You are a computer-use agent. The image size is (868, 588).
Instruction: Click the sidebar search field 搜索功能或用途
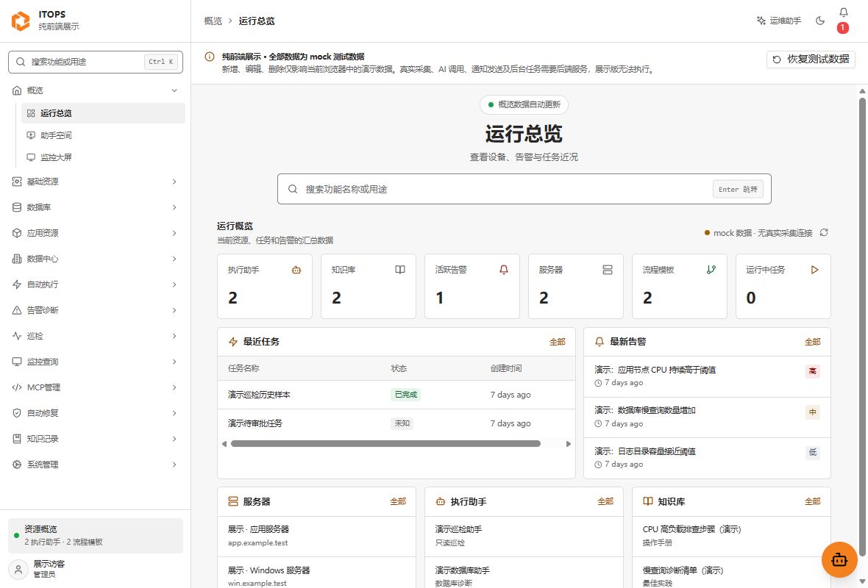95,62
